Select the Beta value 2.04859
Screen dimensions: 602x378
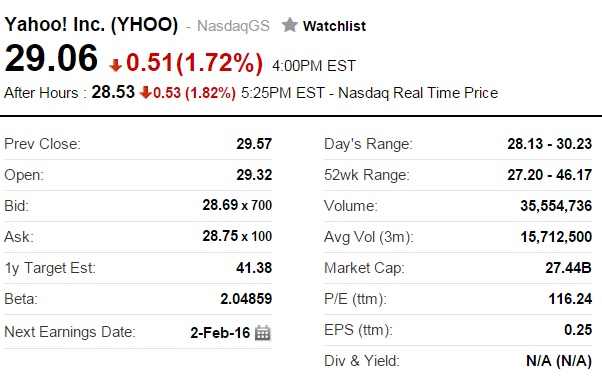click(x=246, y=299)
